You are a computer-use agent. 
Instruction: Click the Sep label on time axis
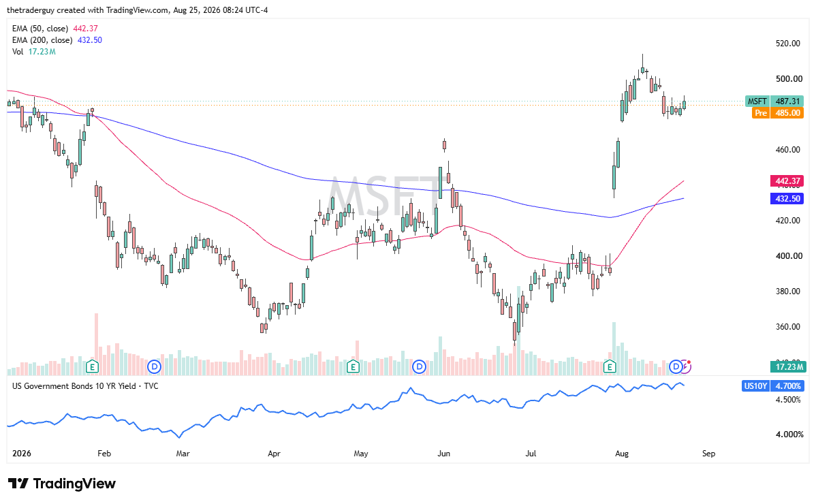click(x=708, y=454)
